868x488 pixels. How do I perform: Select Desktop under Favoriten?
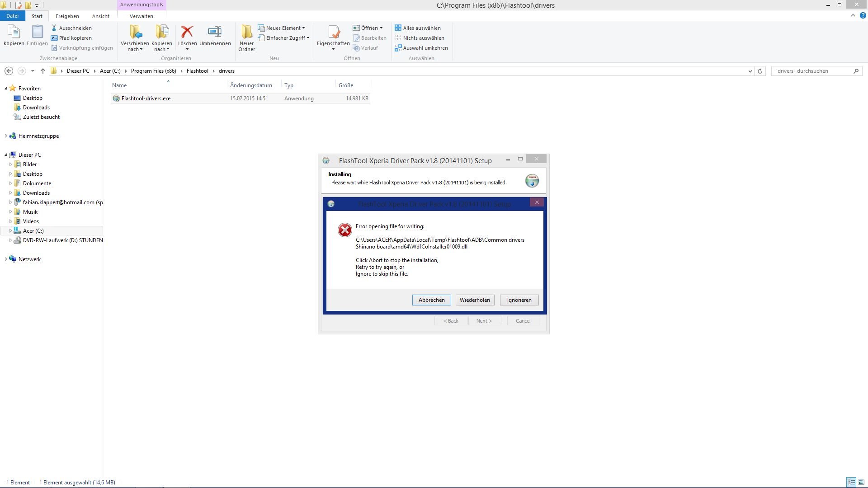coord(33,98)
